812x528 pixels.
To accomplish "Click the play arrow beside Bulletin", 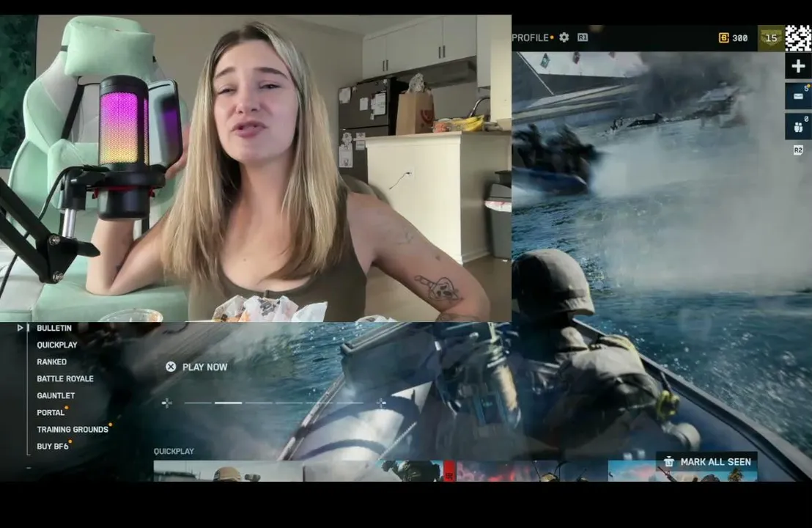I will tap(20, 328).
